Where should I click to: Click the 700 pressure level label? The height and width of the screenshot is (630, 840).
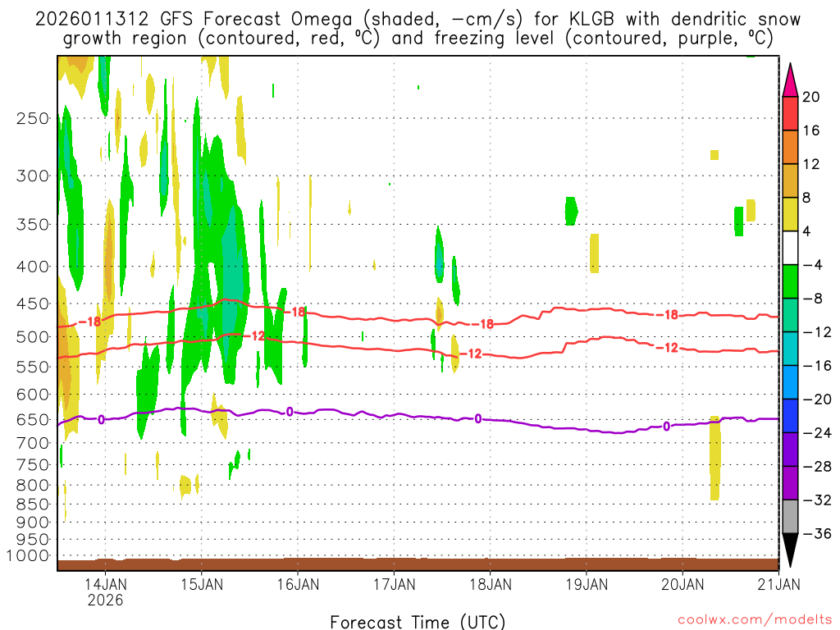click(x=33, y=443)
